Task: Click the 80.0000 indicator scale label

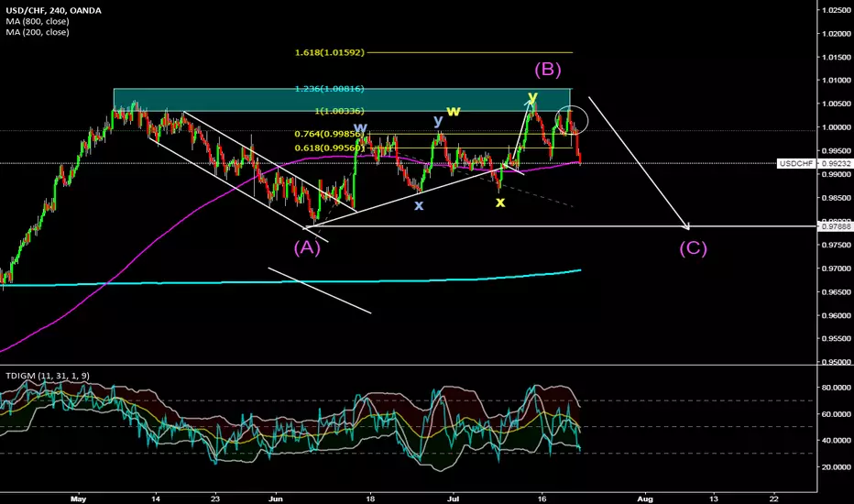Action: pos(836,388)
